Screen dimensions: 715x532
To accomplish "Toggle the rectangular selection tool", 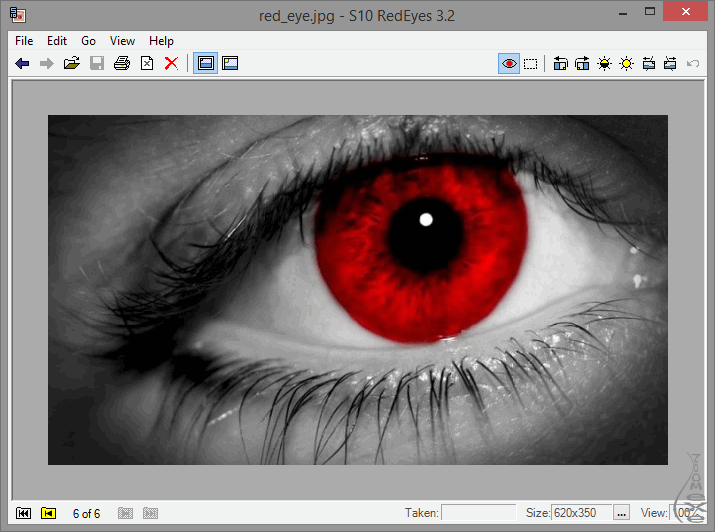I will [531, 63].
